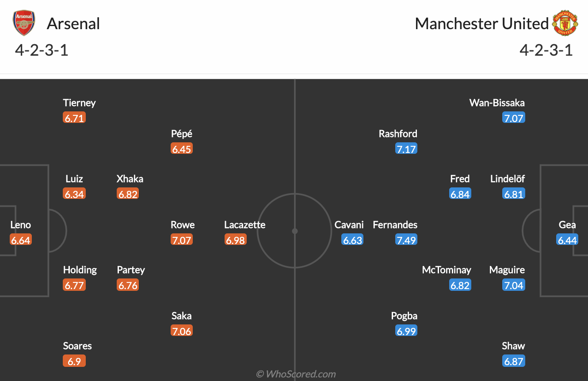Click the Manchester United club crest
The image size is (588, 381).
tap(565, 23)
